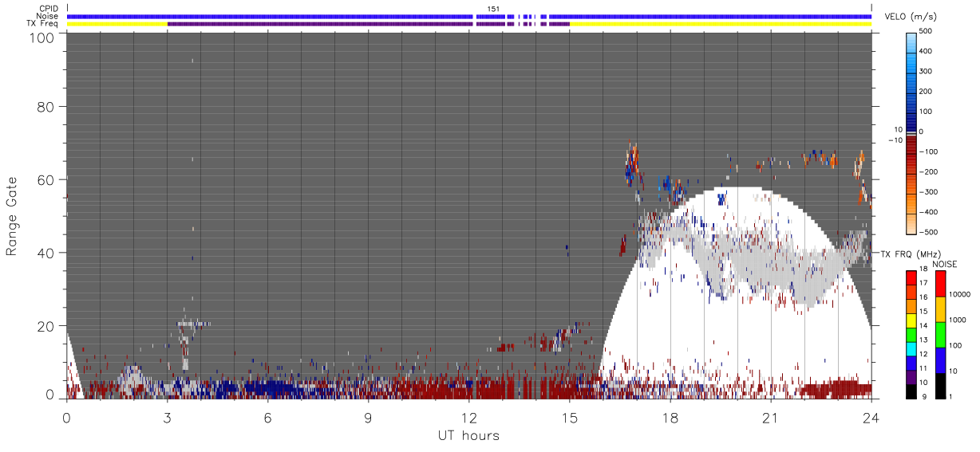Click the 18 label on UT hours axis

pyautogui.click(x=670, y=417)
